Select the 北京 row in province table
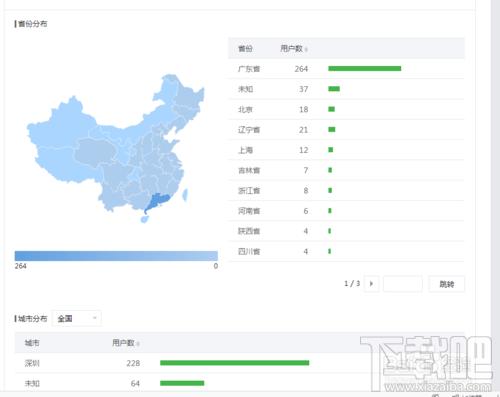 pos(346,109)
